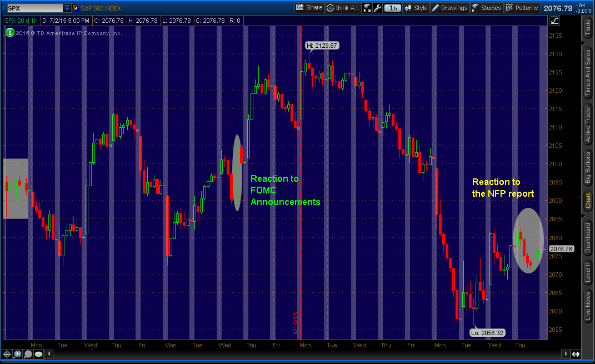The height and width of the screenshot is (364, 595).
Task: Select the crosshair pan tool icon
Action: [x=7, y=354]
